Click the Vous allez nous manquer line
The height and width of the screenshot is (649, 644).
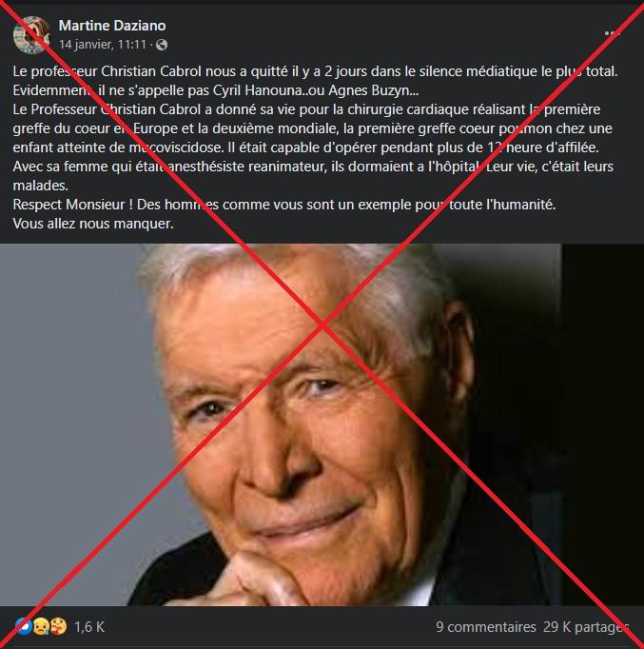[93, 224]
